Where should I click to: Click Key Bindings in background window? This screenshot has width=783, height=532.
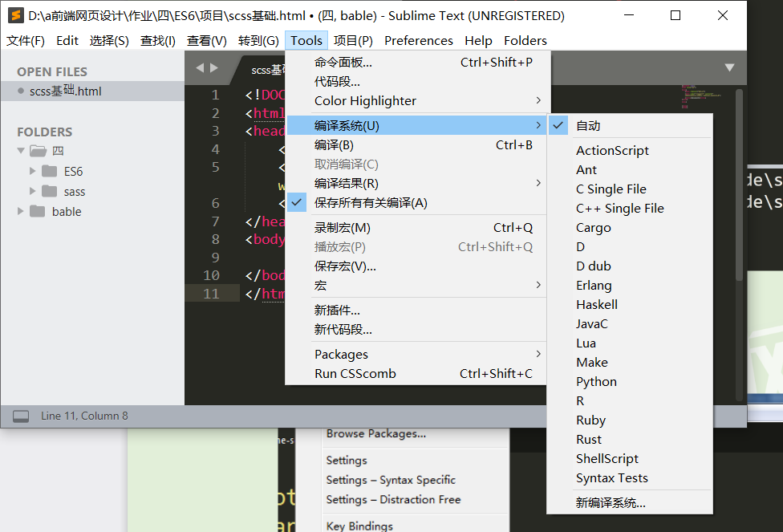point(359,526)
